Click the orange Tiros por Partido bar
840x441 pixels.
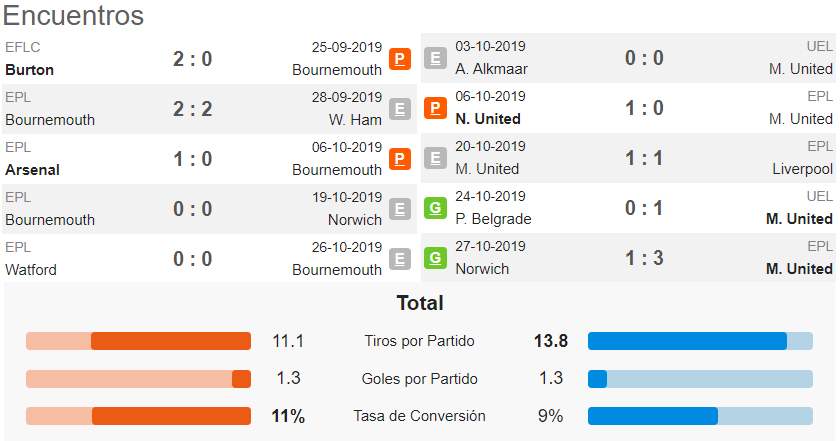coord(171,341)
